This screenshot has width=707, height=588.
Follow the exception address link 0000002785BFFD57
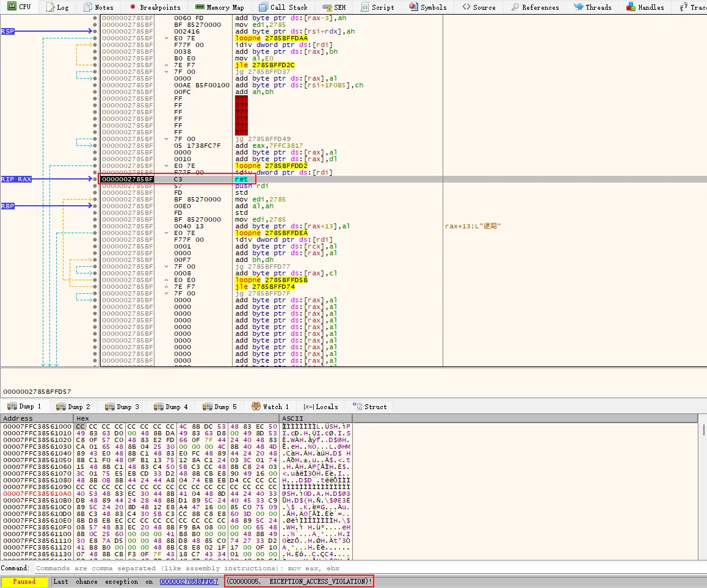point(189,581)
